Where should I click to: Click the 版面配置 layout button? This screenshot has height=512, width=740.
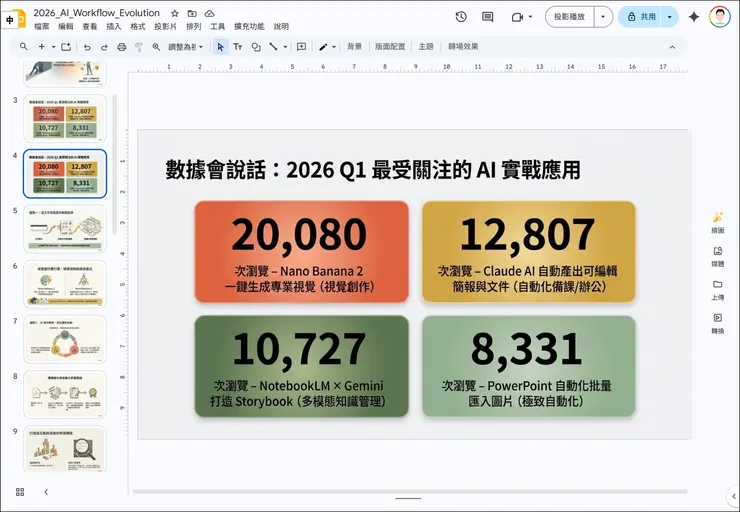click(390, 47)
